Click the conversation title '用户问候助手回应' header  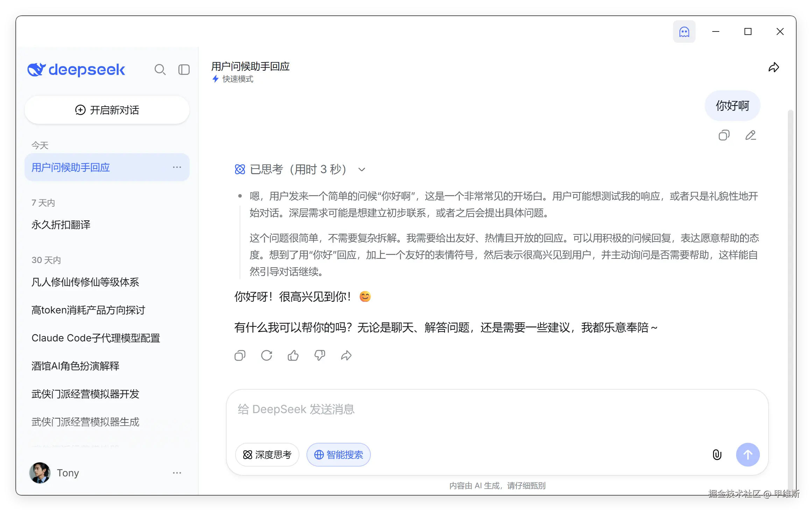(250, 66)
